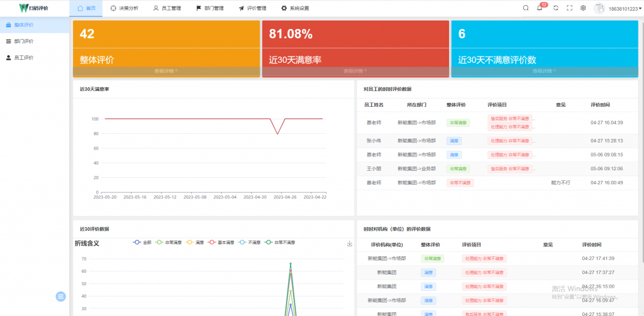The image size is (644, 316).
Task: Toggle the 非常不满意 legend series
Action: (279, 243)
